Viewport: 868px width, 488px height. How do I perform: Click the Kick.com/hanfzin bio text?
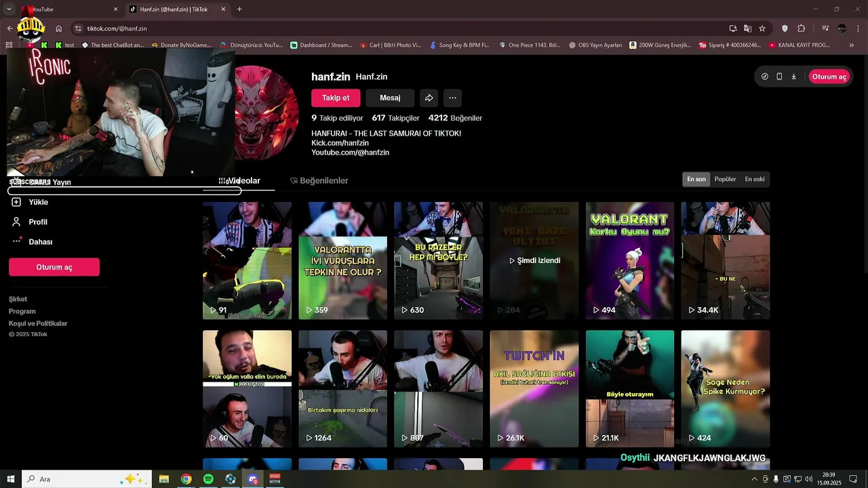[x=340, y=143]
